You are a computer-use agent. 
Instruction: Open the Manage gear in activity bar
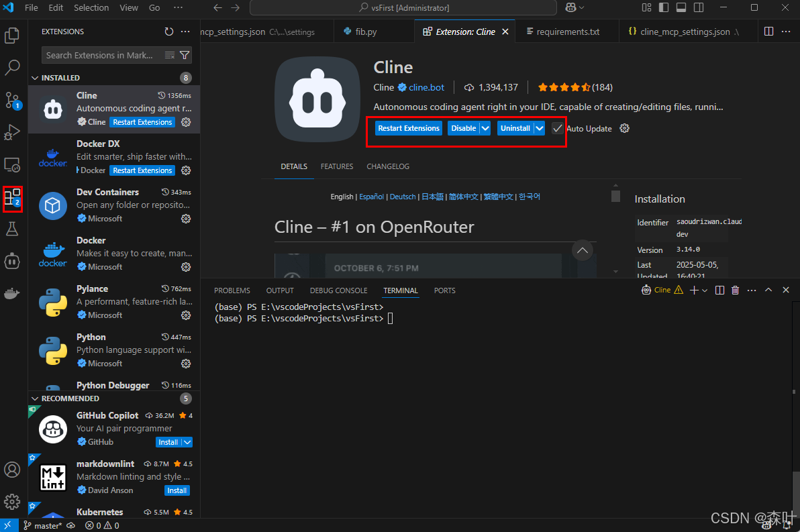pos(12,501)
